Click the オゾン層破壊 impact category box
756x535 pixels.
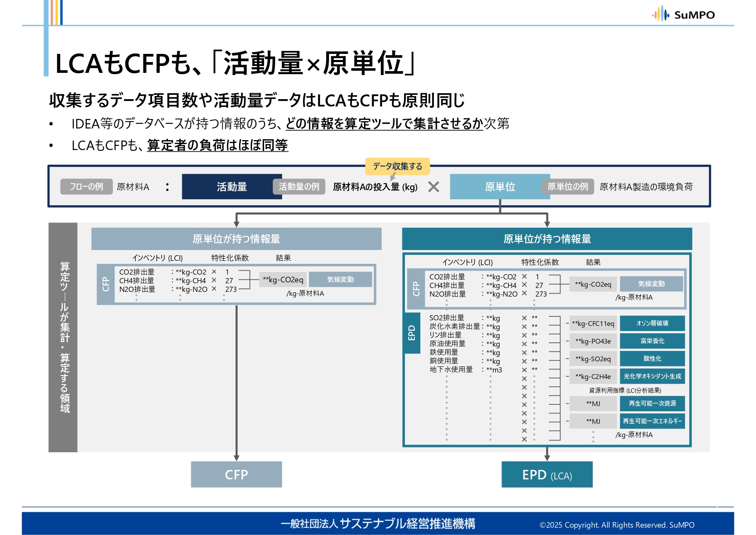(x=652, y=323)
